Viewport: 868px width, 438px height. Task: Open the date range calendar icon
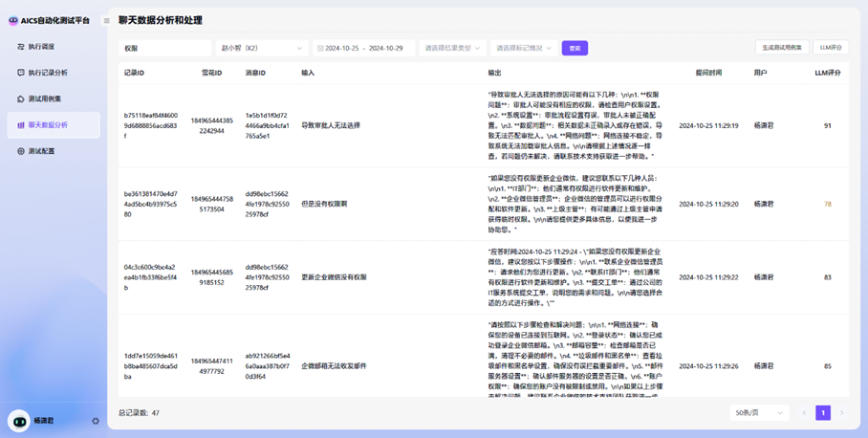click(320, 48)
